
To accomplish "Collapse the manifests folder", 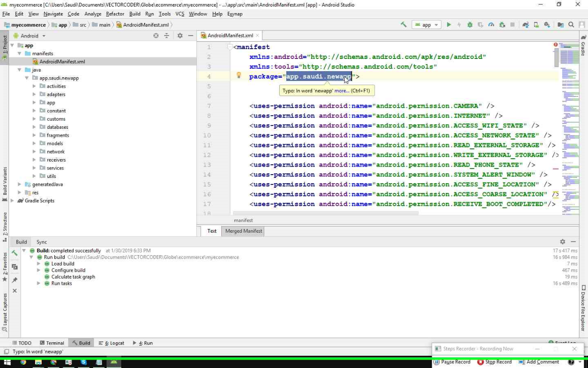I will tap(20, 53).
